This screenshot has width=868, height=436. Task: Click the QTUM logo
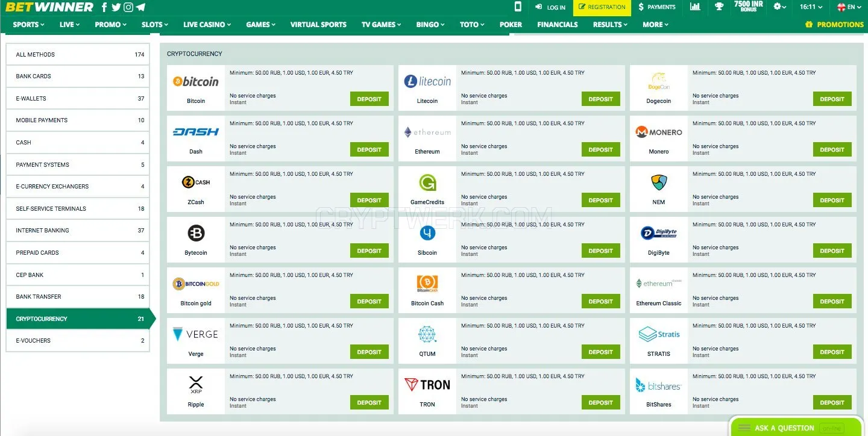pyautogui.click(x=427, y=334)
